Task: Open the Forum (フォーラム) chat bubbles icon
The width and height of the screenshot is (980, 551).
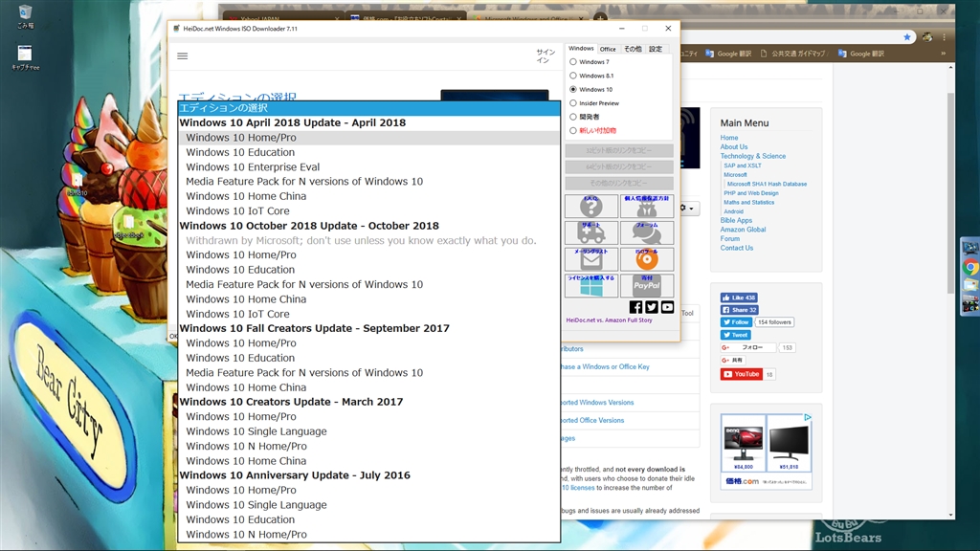Action: [647, 232]
